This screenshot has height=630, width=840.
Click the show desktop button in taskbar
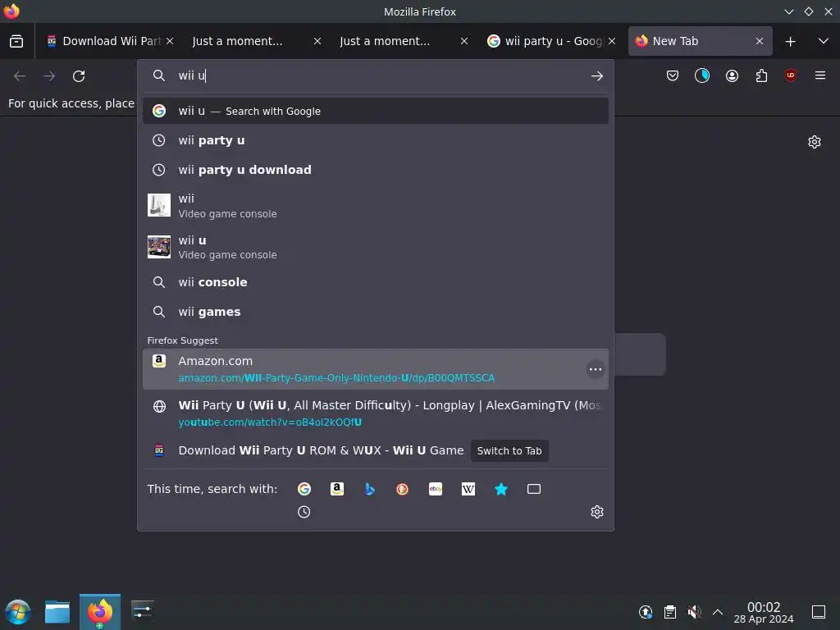[819, 612]
